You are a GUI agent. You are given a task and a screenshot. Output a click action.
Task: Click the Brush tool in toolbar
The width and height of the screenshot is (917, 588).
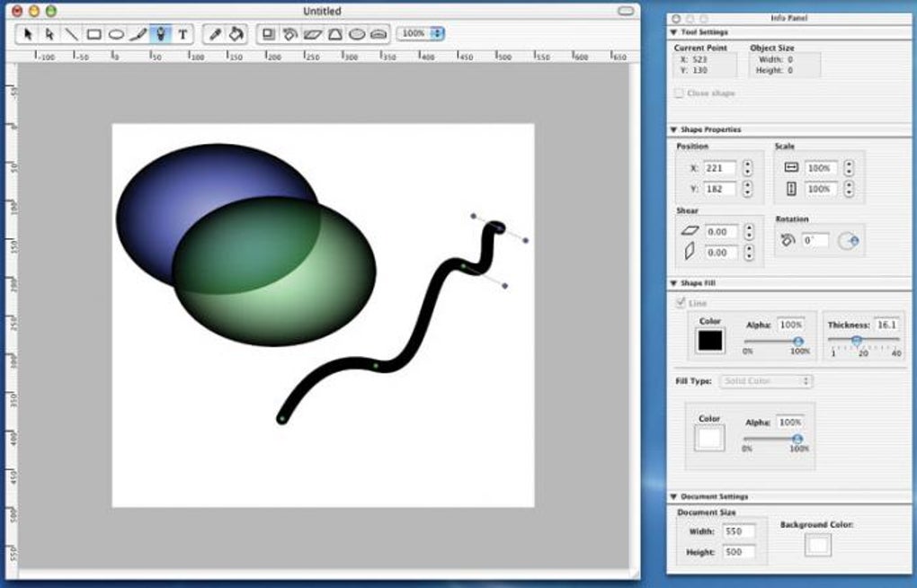138,34
